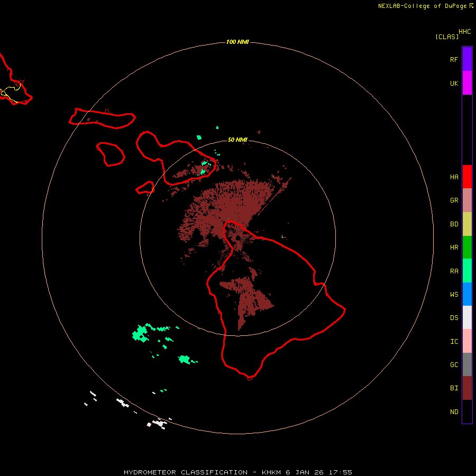Click the [CLAS] units label

pos(447,36)
